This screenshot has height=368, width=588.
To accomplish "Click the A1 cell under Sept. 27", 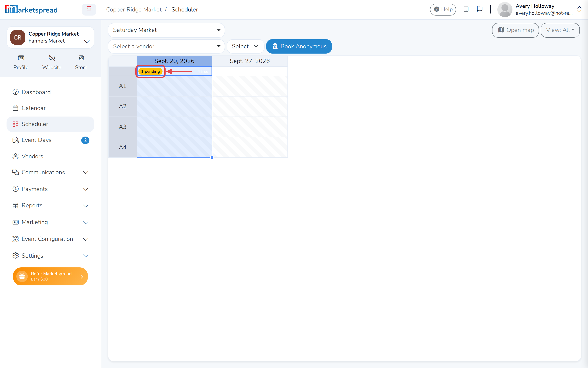I will 250,86.
